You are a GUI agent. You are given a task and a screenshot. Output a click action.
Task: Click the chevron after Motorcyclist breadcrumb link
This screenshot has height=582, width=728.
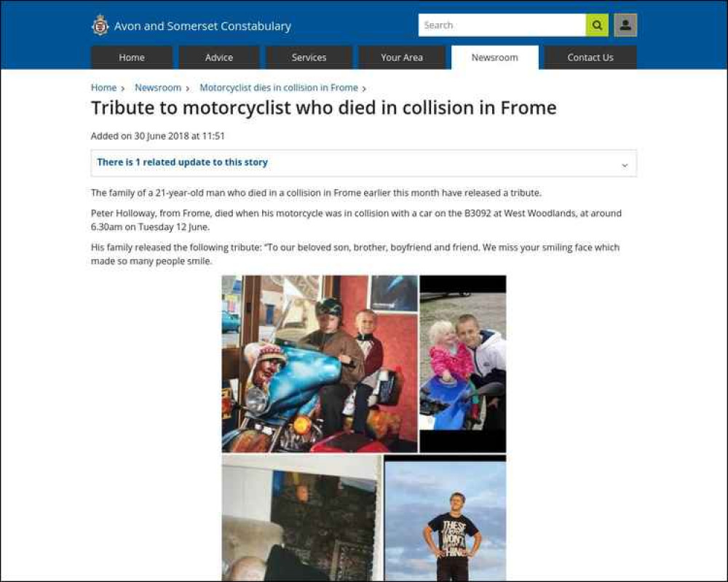point(364,89)
